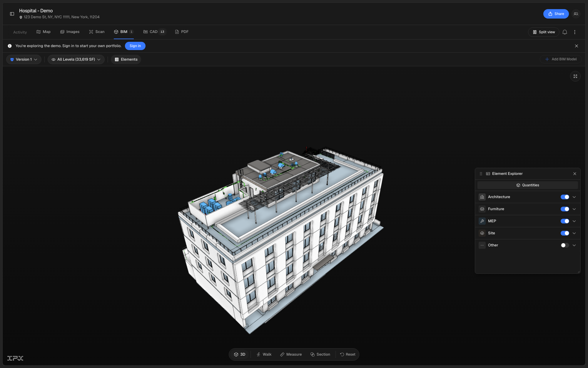Expand the Architecture category chevron
Viewport: 588px width, 368px height.
click(x=574, y=197)
